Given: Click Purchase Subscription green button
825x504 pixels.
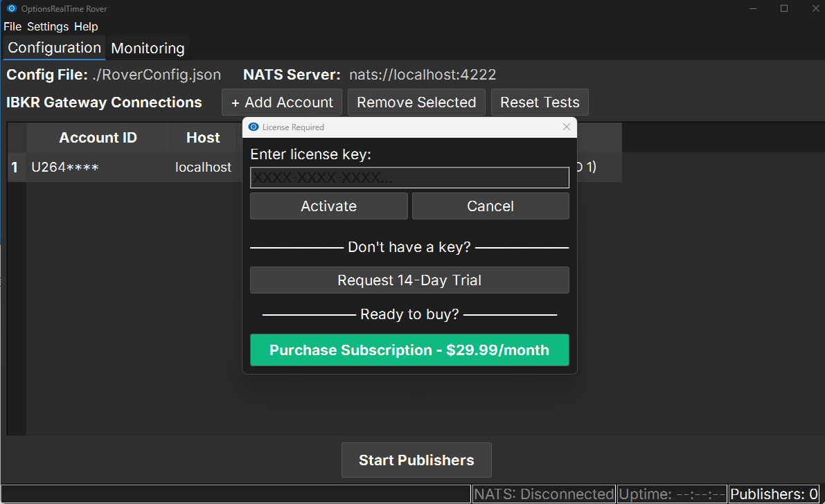Looking at the screenshot, I should (x=409, y=350).
